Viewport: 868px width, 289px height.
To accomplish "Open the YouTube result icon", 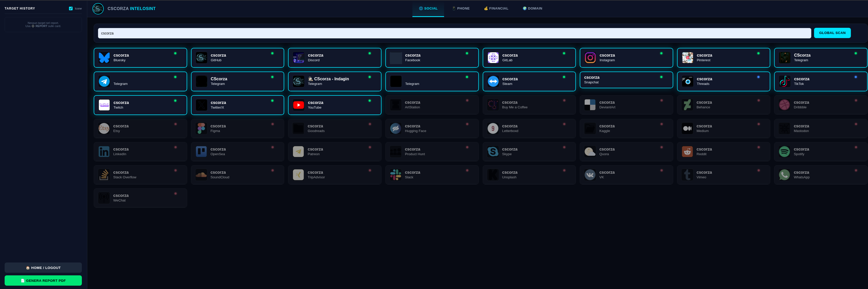I will coord(298,105).
